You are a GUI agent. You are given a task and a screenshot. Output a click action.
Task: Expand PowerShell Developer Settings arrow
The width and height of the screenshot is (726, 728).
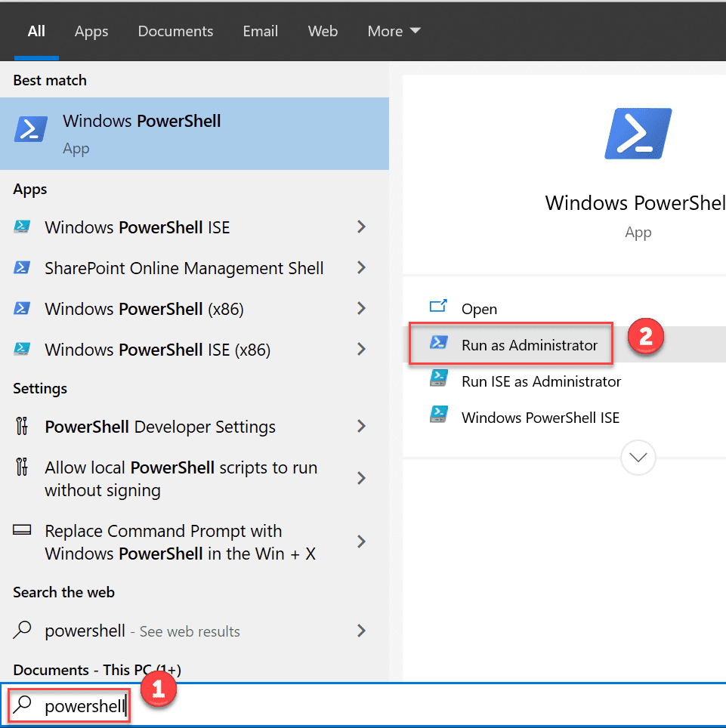[x=361, y=426]
